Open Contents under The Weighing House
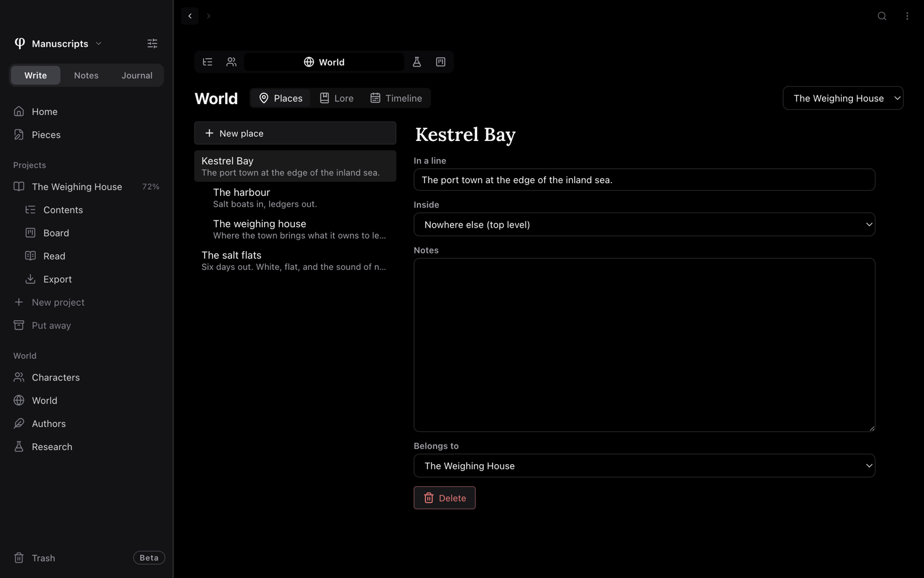924x578 pixels. tap(92, 210)
